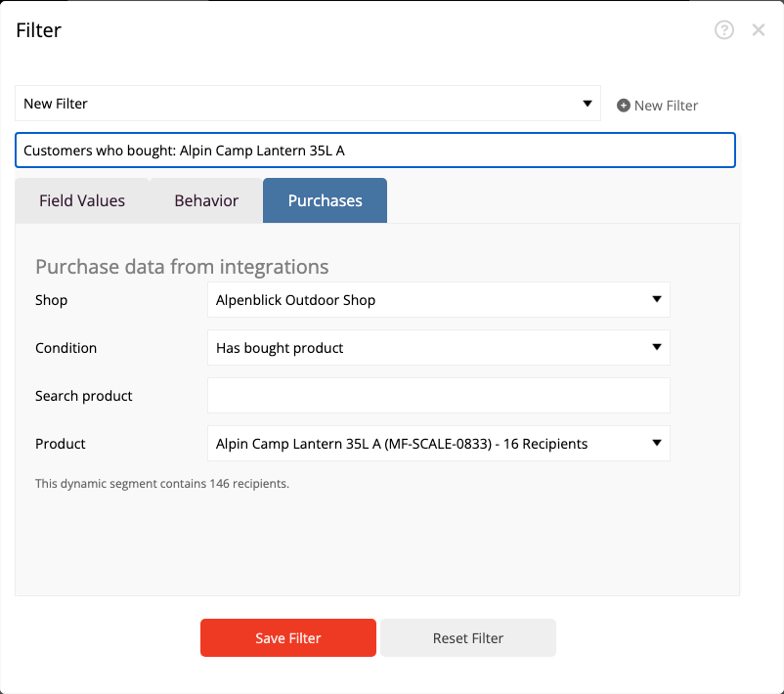Click the text 'This dynamic segment contains 146 recipients.'
This screenshot has height=694, width=784.
click(x=162, y=484)
